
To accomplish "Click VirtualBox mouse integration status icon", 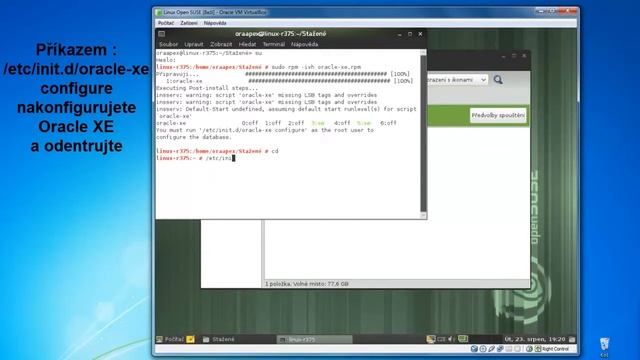I will [529, 349].
